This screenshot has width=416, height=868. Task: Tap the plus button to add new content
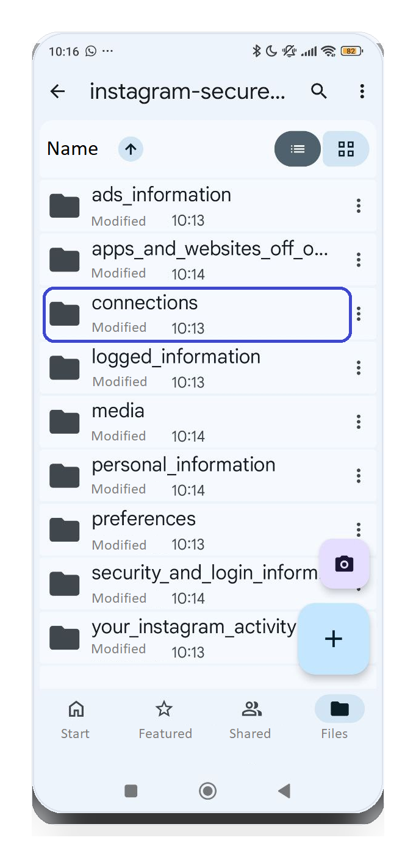(334, 639)
